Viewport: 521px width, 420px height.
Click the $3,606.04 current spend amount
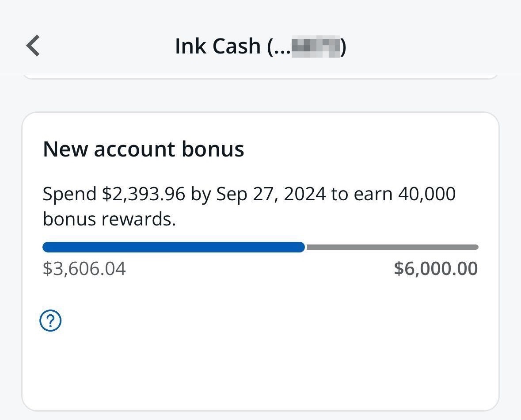click(84, 268)
